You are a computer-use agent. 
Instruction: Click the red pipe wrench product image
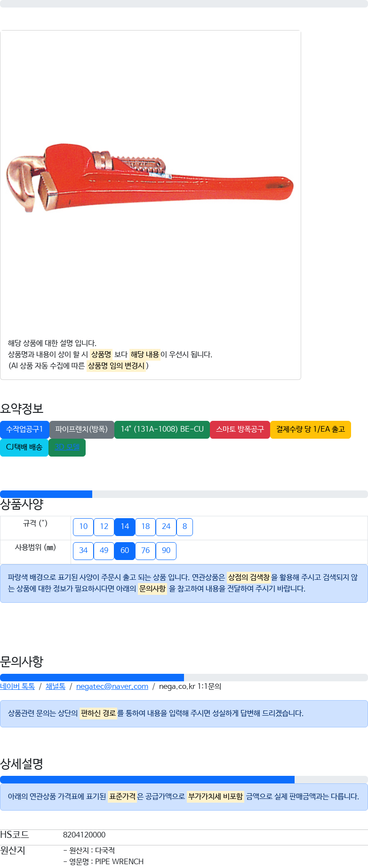pyautogui.click(x=150, y=178)
